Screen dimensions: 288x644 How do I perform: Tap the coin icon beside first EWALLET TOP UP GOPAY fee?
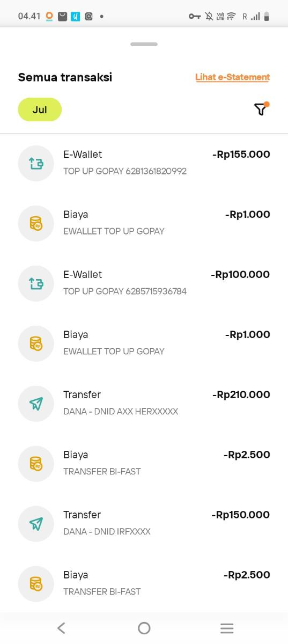(36, 223)
